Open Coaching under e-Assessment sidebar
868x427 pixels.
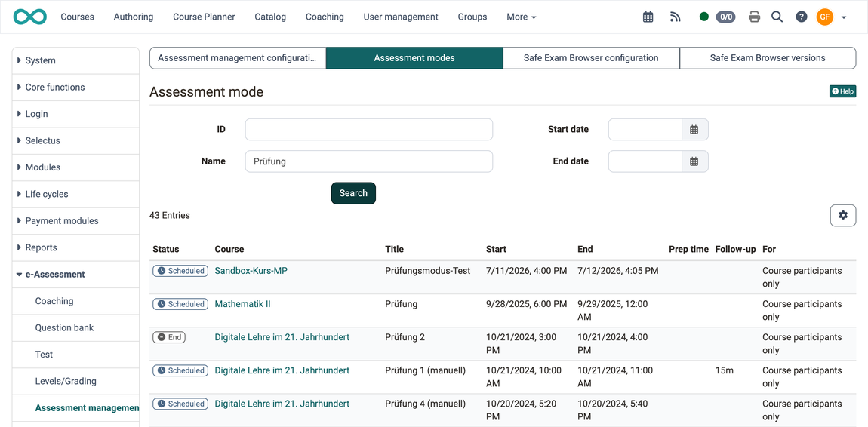[x=54, y=302]
